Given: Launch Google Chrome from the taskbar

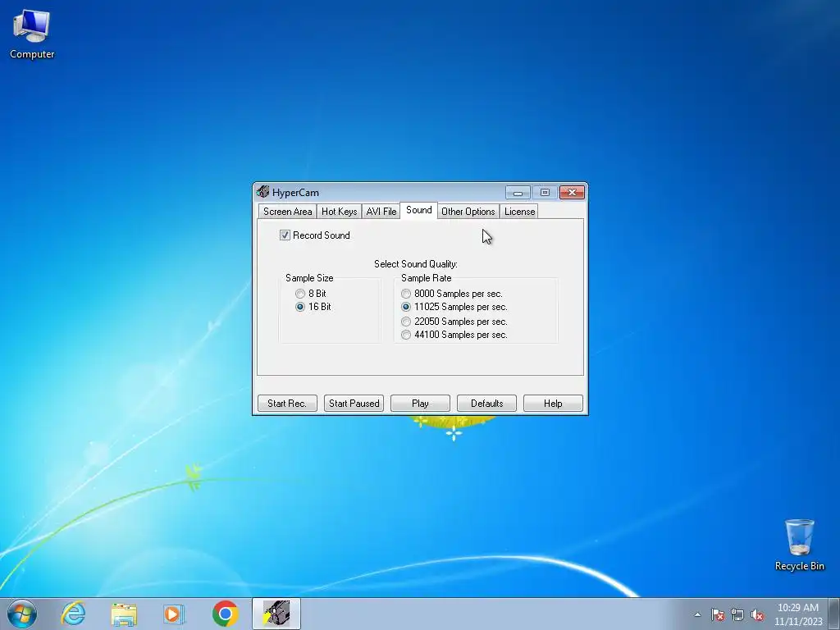Looking at the screenshot, I should tap(226, 614).
